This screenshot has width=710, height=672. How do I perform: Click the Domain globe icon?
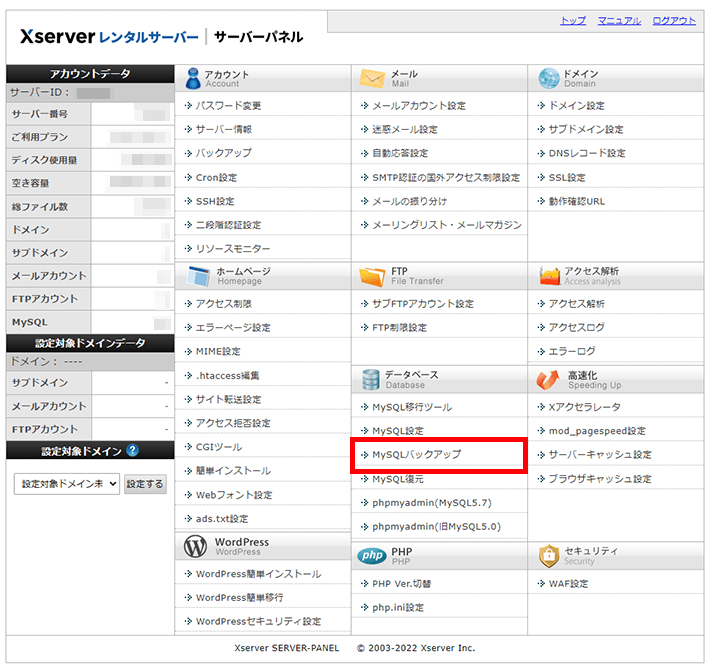tap(549, 78)
